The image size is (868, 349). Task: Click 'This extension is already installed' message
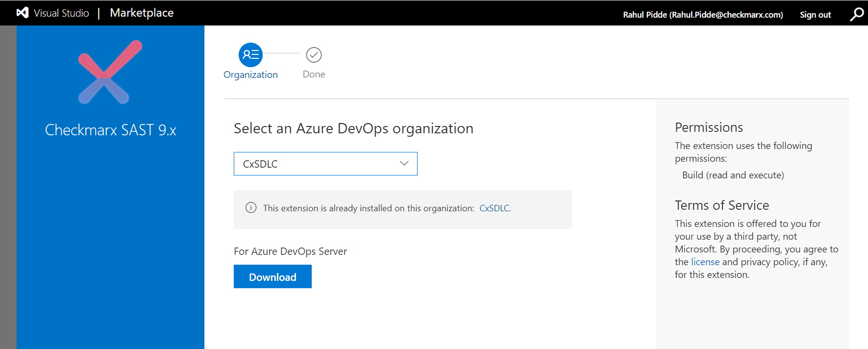(x=369, y=208)
